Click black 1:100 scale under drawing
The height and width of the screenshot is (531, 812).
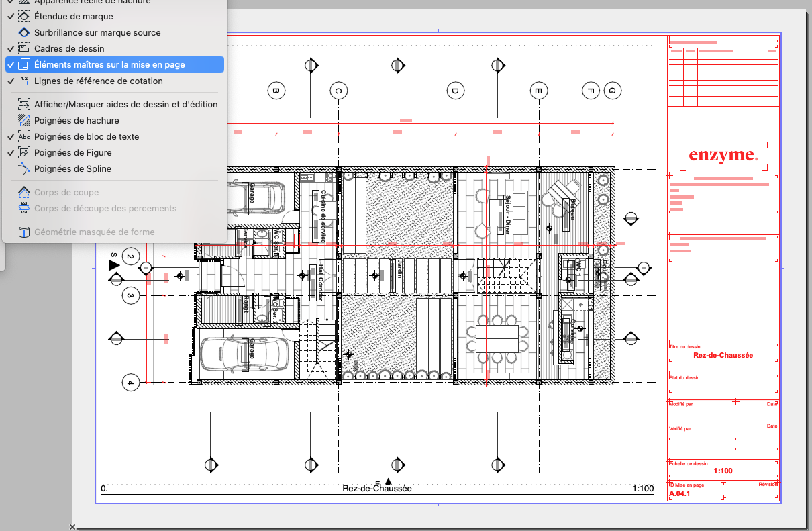(642, 489)
